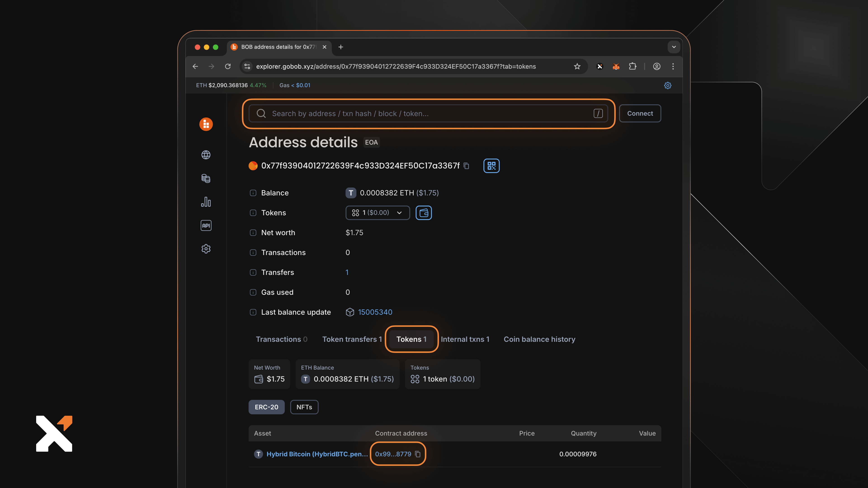The image size is (868, 488).
Task: Open contract address 0x99...8779 link
Action: point(393,454)
